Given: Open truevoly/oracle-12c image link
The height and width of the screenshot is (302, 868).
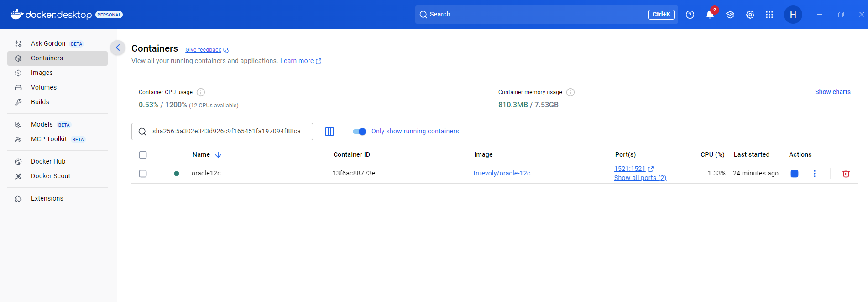Looking at the screenshot, I should click(x=502, y=173).
